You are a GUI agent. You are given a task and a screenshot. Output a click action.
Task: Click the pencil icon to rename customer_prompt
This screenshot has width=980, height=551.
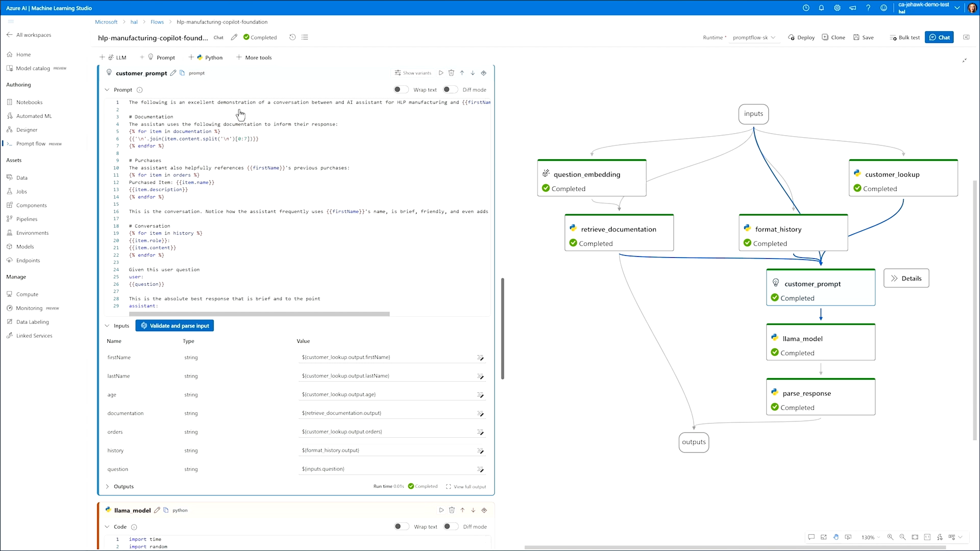[173, 73]
